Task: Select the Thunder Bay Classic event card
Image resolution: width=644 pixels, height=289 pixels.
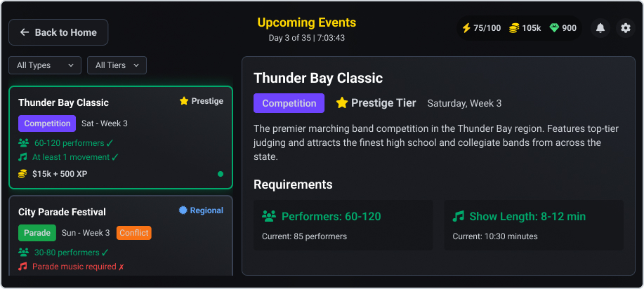Action: tap(120, 137)
